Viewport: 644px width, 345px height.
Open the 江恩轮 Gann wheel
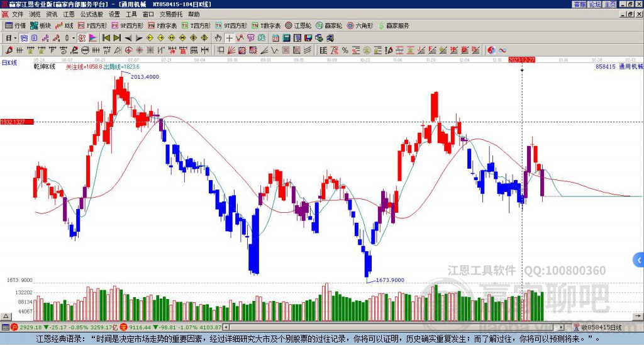pyautogui.click(x=298, y=25)
